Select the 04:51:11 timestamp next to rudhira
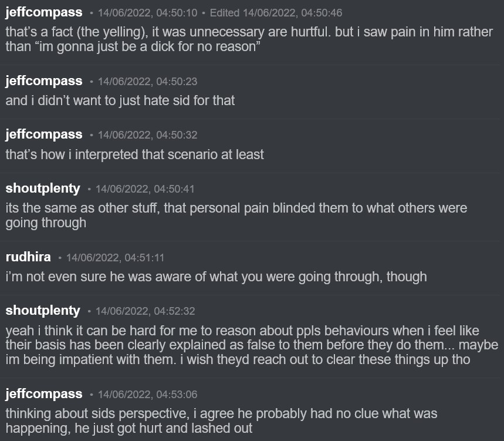This screenshot has width=504, height=441. 115,257
